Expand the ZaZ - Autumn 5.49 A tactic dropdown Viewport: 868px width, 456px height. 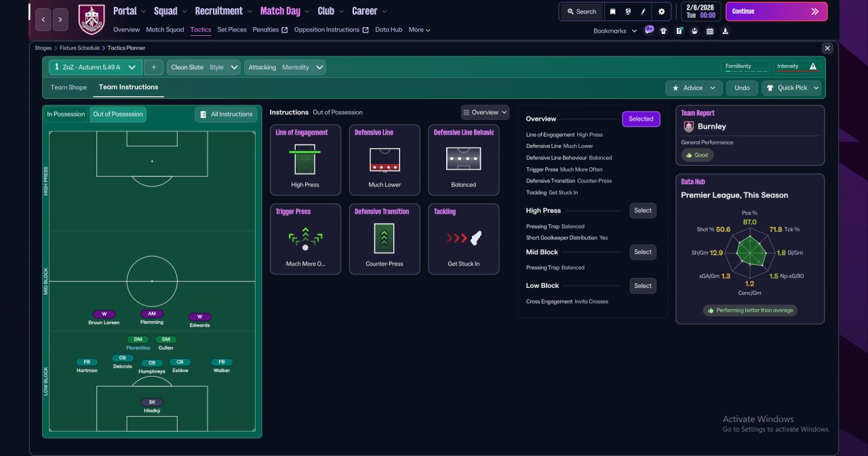coord(96,67)
